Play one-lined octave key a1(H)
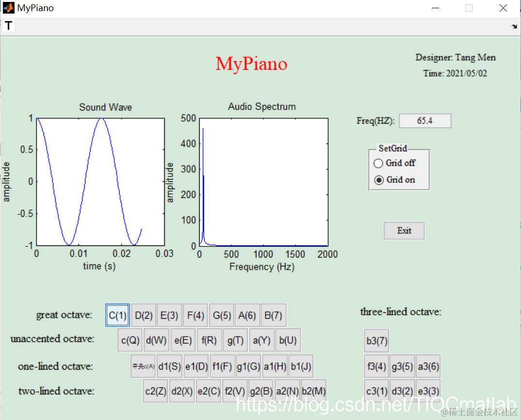521x420 pixels. 275,366
